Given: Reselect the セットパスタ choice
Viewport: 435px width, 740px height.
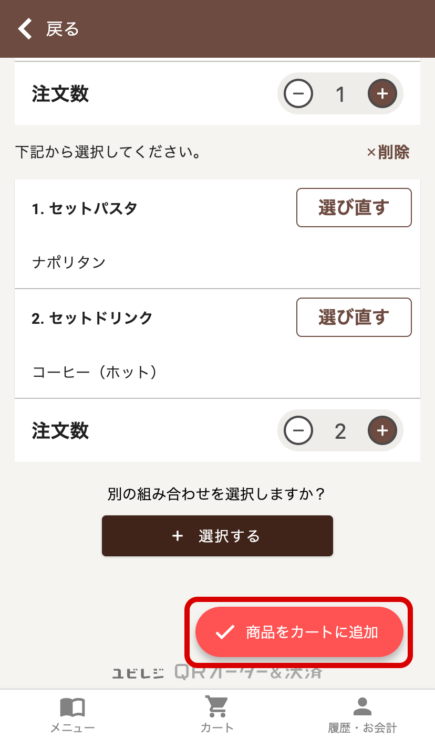Looking at the screenshot, I should 354,208.
